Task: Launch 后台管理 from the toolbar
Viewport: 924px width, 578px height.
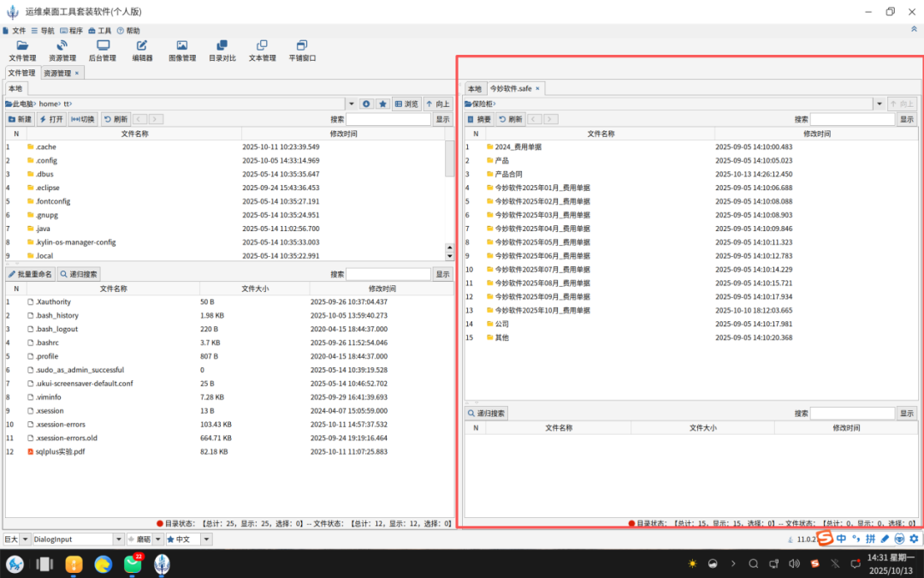Action: 103,51
